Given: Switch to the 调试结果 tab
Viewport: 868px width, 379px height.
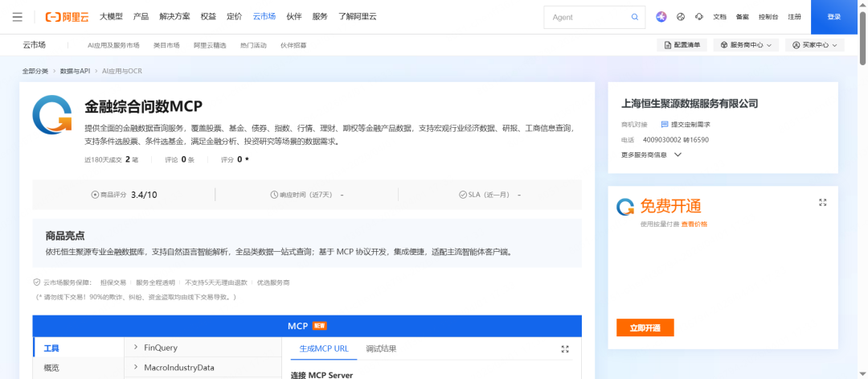Looking at the screenshot, I should (x=381, y=348).
